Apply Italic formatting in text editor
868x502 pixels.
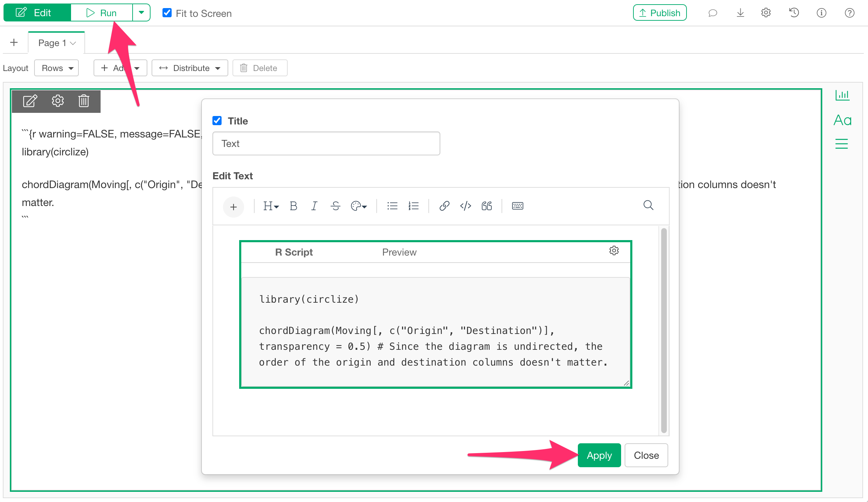point(314,206)
